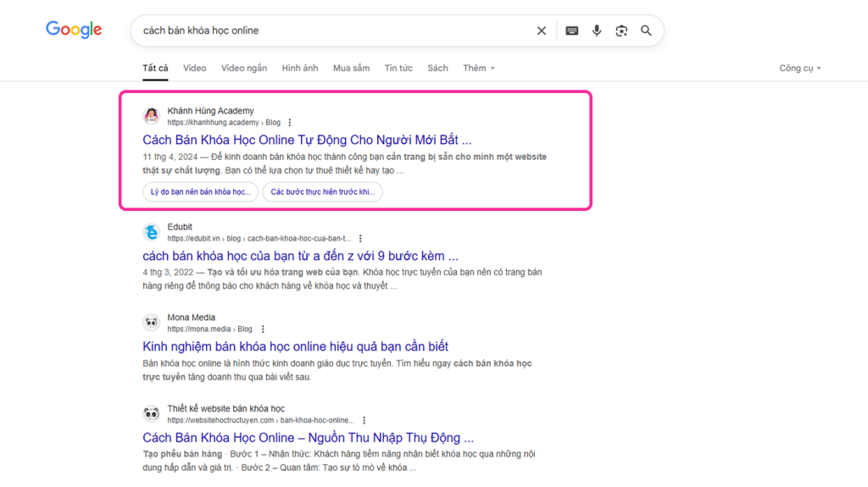Open the on-screen keyboard input tool

pyautogui.click(x=572, y=31)
